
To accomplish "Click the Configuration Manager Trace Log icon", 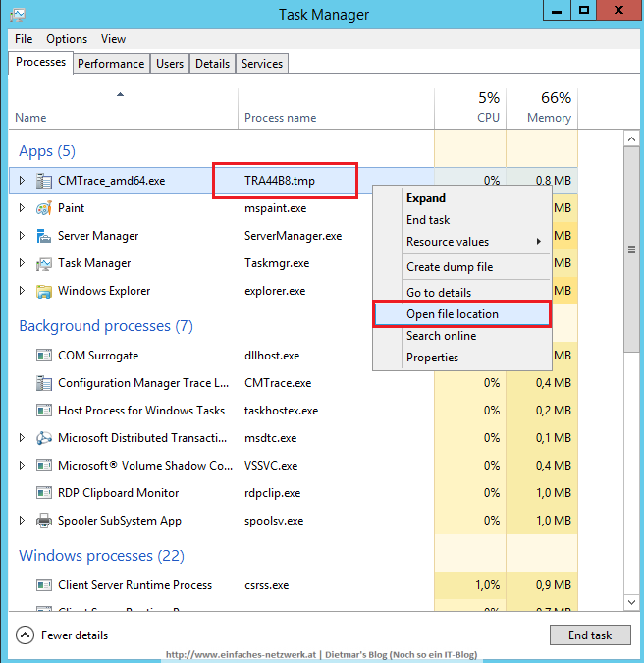I will coord(44,383).
